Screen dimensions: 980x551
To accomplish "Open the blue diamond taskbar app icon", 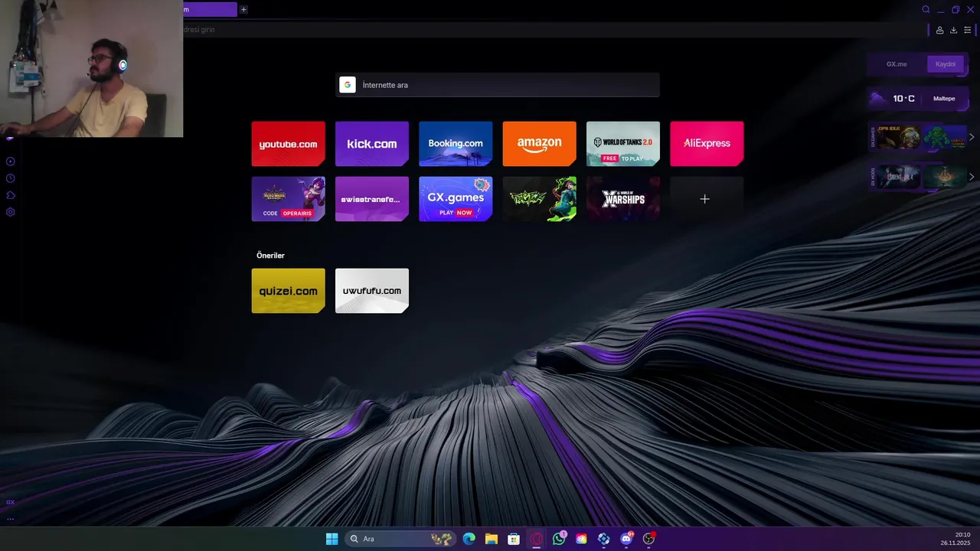I will click(x=604, y=539).
